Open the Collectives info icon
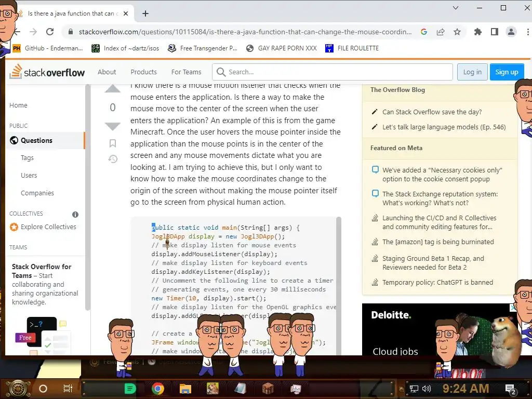532x399 pixels. coord(75,215)
